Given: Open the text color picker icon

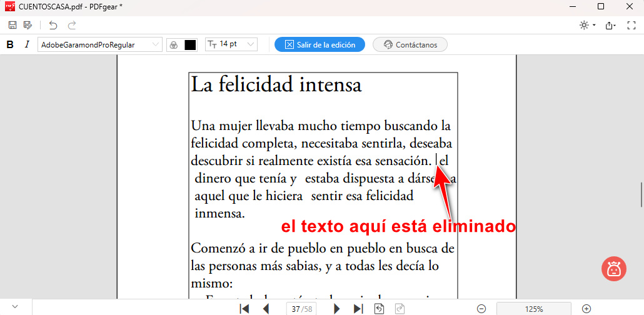Looking at the screenshot, I should tap(174, 45).
